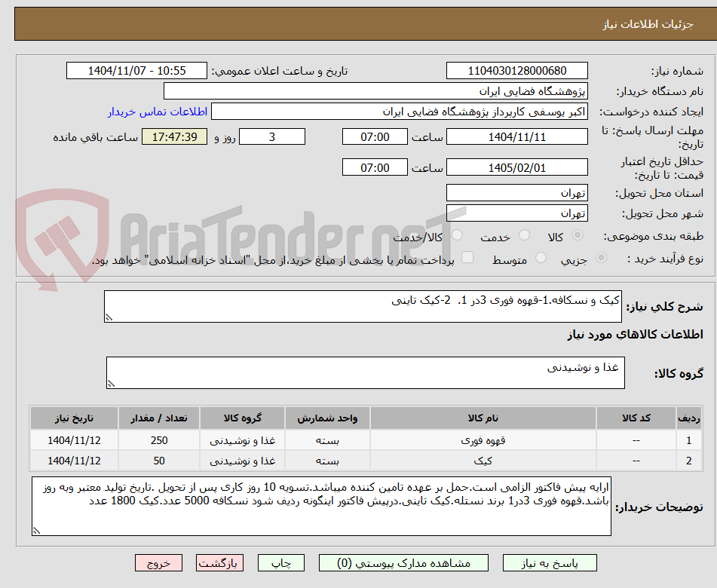Select the کالا radio button
717x588 pixels.
pos(578,235)
